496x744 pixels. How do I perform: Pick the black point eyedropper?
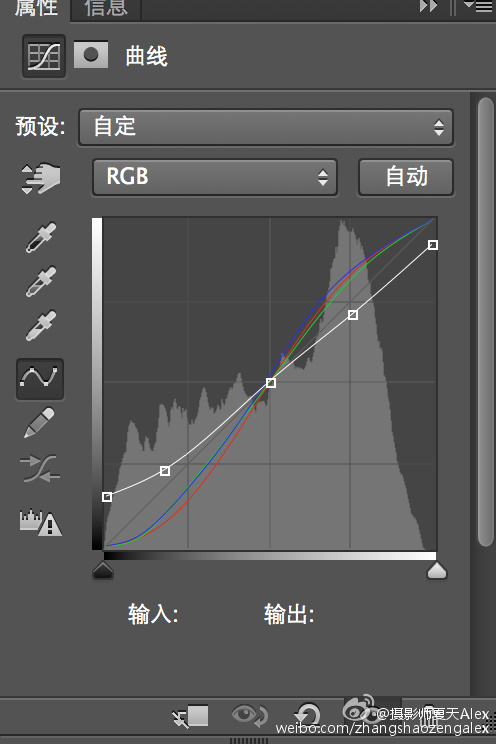tap(41, 237)
